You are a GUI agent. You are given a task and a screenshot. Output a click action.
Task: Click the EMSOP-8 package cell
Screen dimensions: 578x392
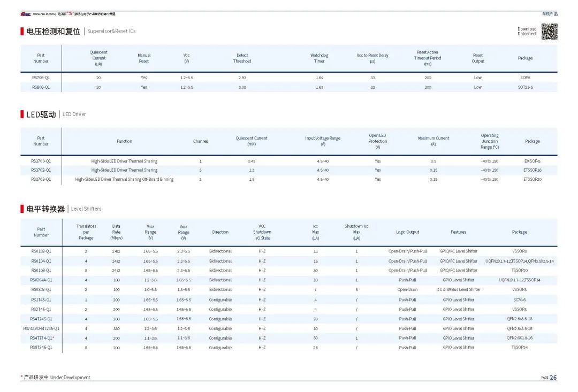click(533, 161)
